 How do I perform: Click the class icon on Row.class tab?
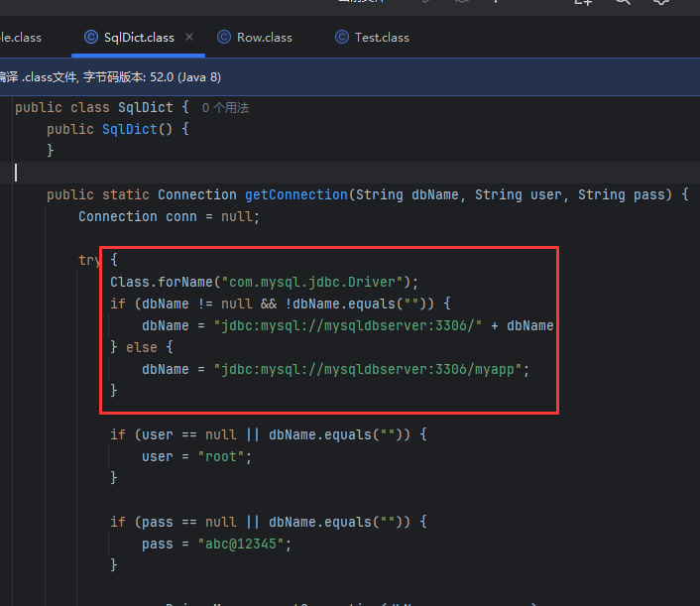point(224,38)
